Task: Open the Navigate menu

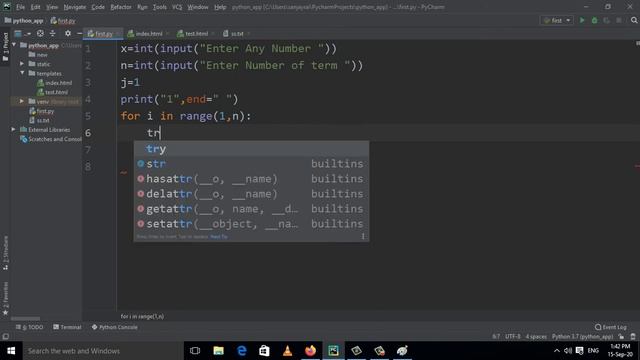Action: [75, 7]
